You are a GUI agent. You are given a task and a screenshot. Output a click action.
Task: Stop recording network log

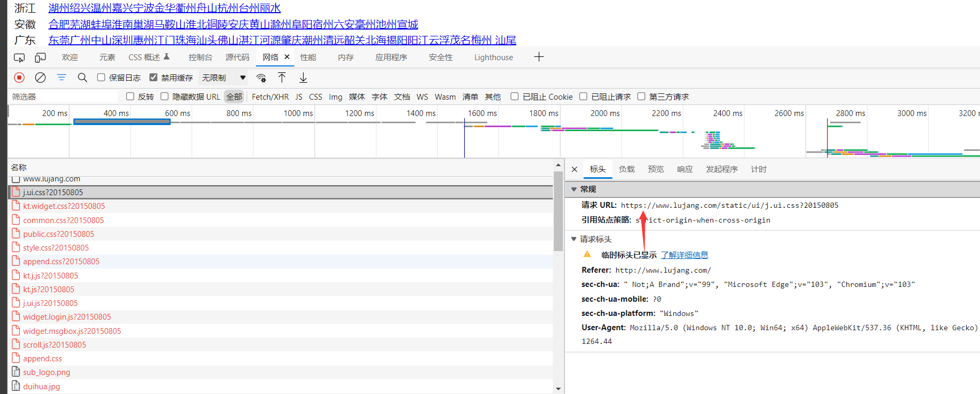coord(20,78)
